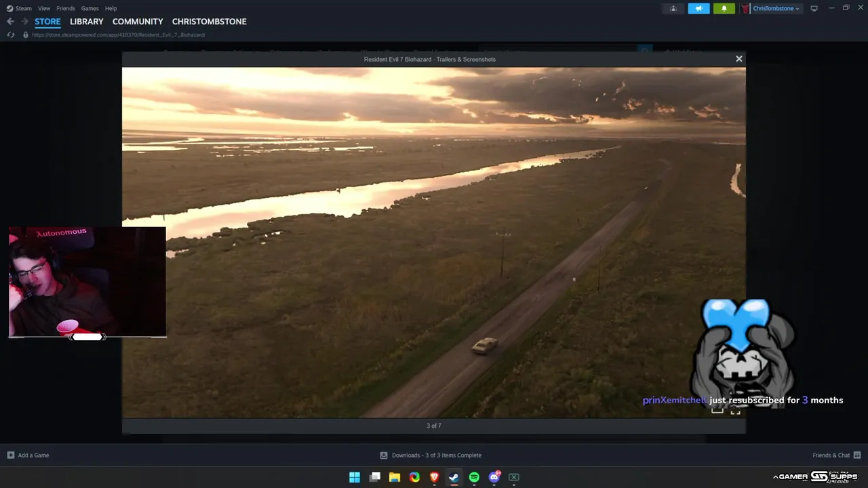Launch the Brave browser from the taskbar
The width and height of the screenshot is (868, 488).
435,477
